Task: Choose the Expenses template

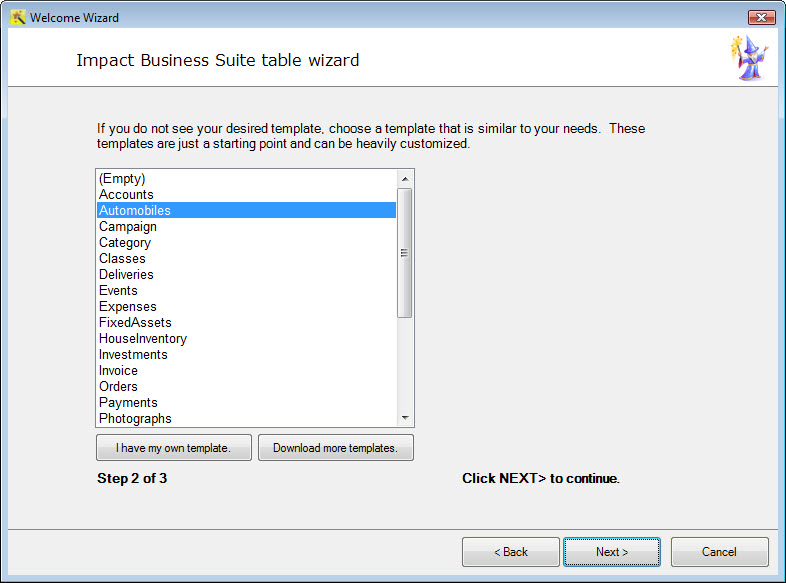Action: point(246,307)
